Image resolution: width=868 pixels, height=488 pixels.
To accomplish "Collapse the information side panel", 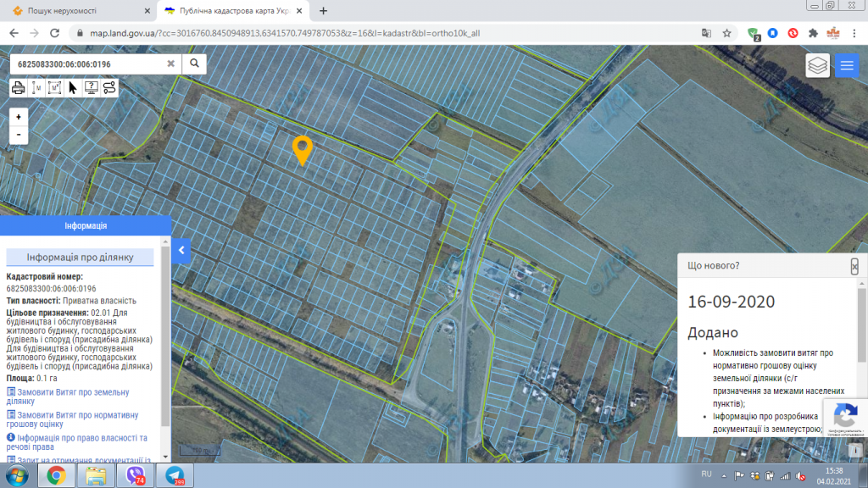I will 181,250.
